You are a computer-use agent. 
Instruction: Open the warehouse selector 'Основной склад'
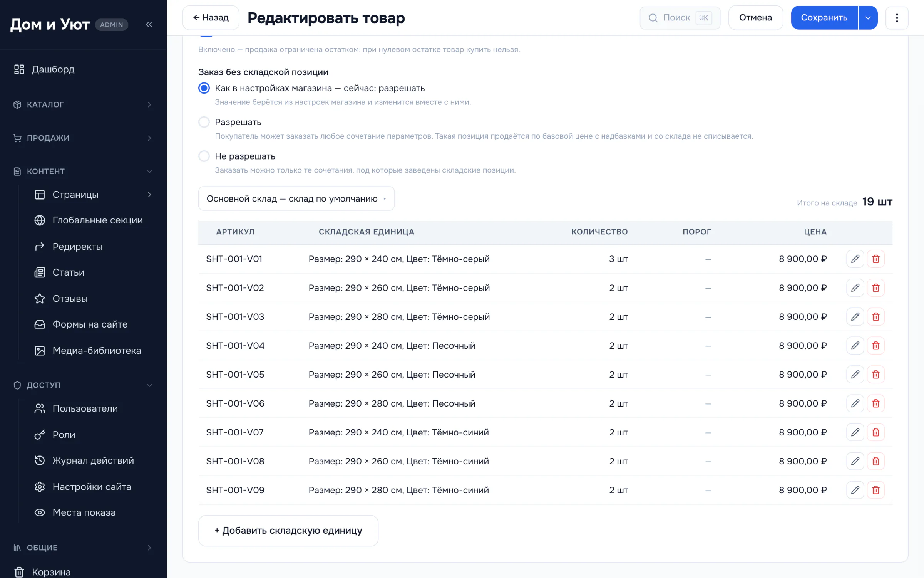[296, 199]
